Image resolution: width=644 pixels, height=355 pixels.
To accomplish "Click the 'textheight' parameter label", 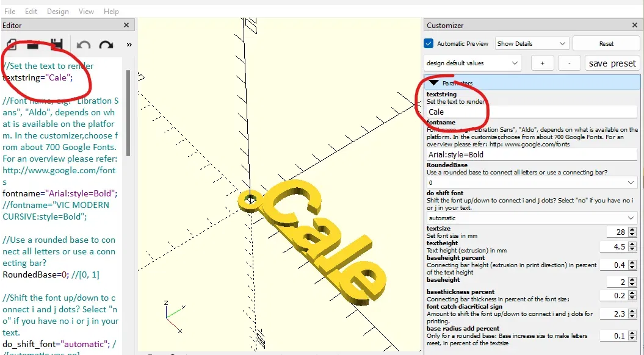I will coord(443,243).
